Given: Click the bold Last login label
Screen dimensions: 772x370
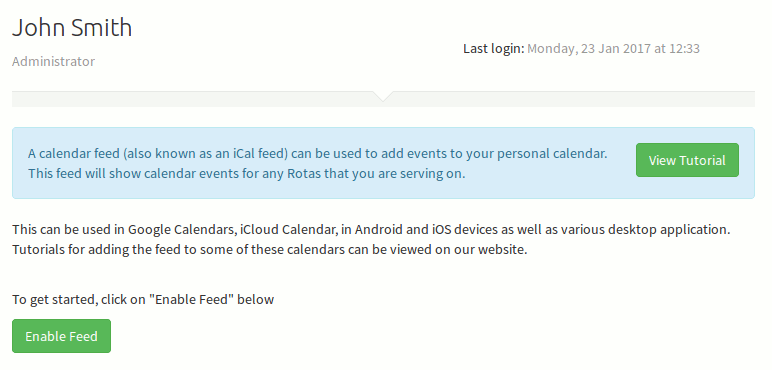Looking at the screenshot, I should [494, 49].
